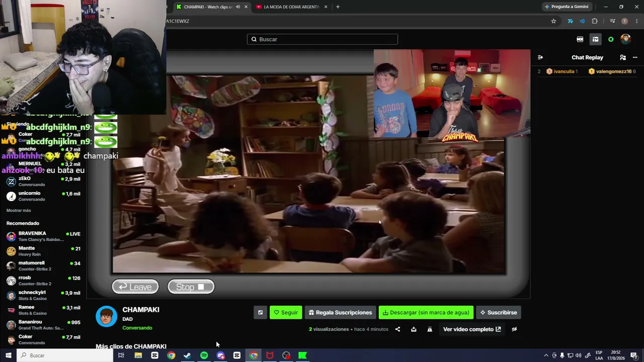Open the CHAMPAKI channel name link

click(141, 310)
